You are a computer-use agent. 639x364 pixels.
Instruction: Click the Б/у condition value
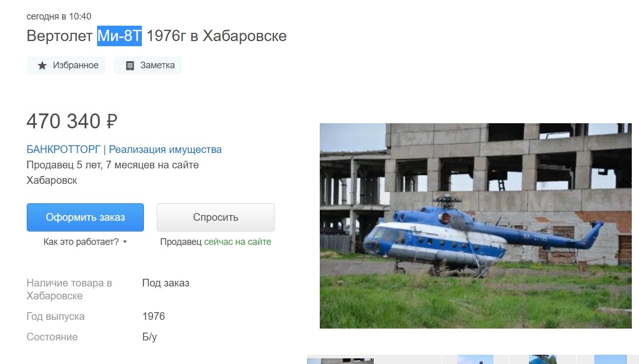point(150,337)
